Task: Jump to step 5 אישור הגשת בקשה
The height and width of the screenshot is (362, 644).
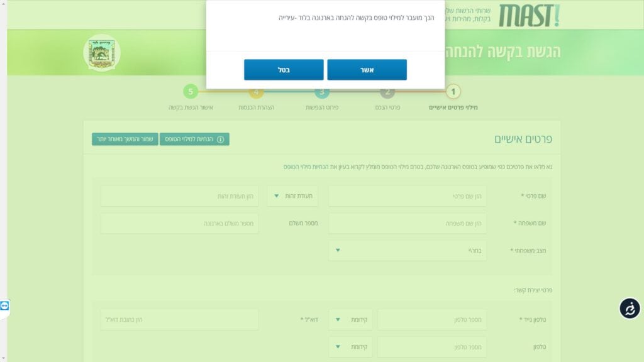Action: [x=191, y=92]
